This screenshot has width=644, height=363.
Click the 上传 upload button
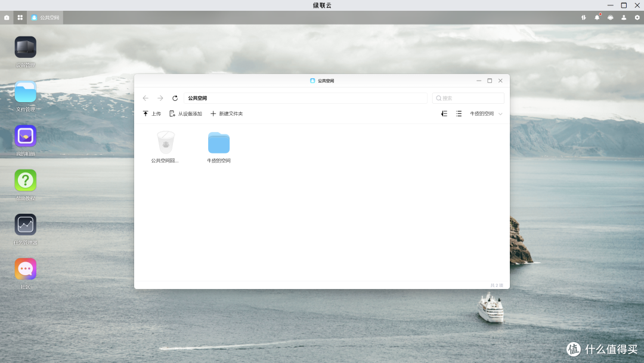pyautogui.click(x=152, y=114)
